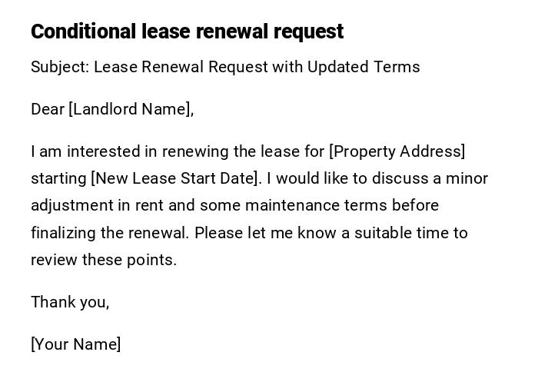Click the "Thank you," closing line
Image resolution: width=538 pixels, height=392 pixels.
coord(70,302)
